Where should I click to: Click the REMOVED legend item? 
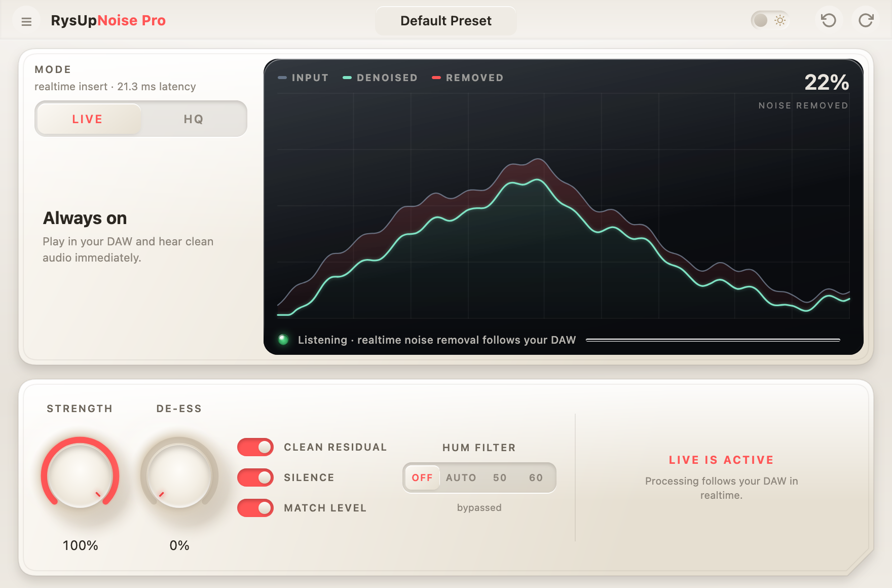(x=468, y=78)
